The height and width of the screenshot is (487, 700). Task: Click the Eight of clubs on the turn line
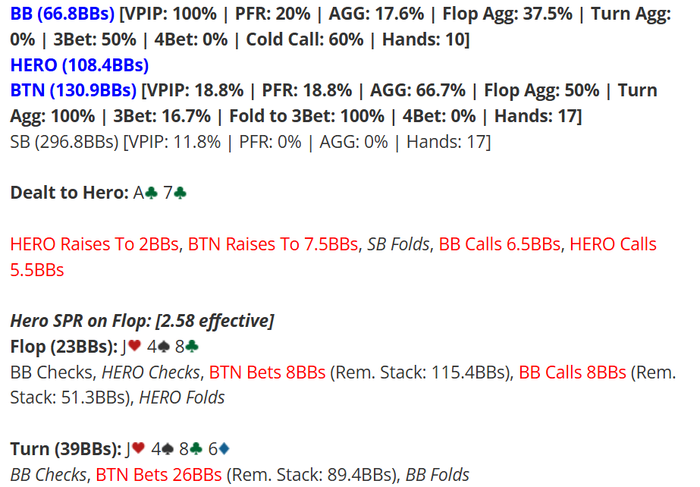point(191,449)
